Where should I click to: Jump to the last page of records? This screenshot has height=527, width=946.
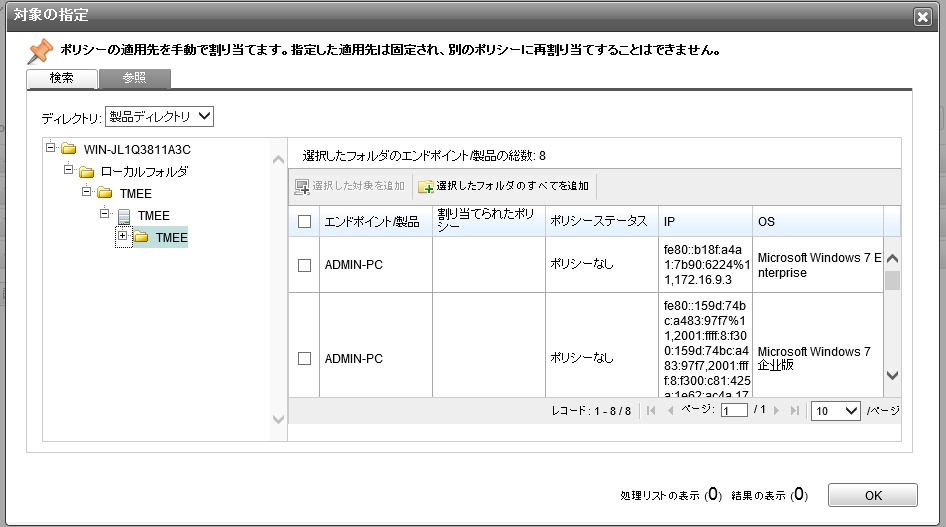point(795,411)
